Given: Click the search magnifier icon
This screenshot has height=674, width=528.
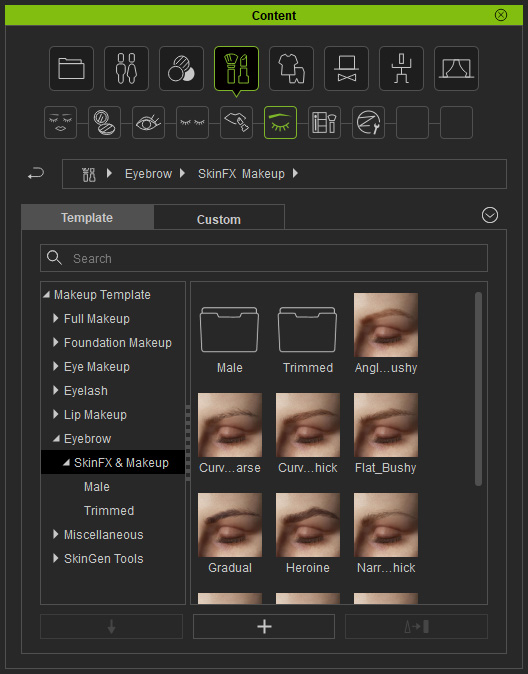Looking at the screenshot, I should pos(54,258).
